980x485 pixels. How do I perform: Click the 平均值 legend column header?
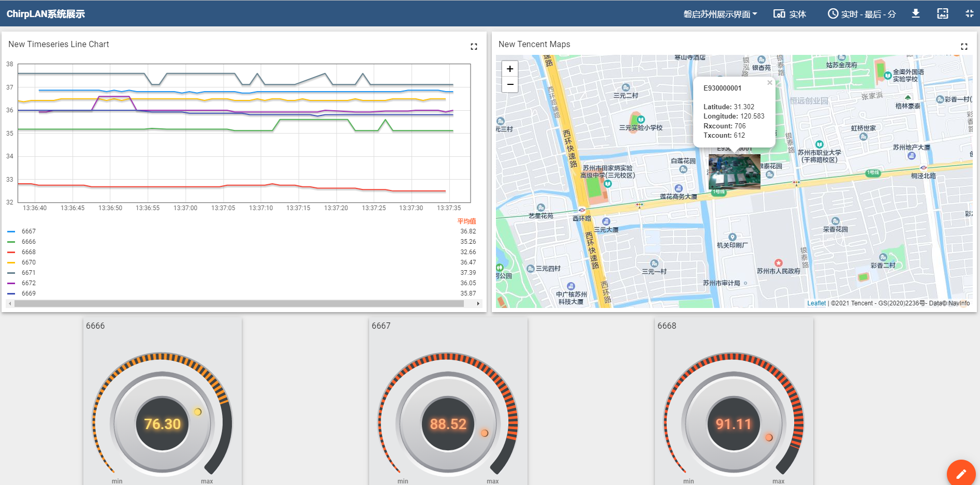tap(466, 221)
